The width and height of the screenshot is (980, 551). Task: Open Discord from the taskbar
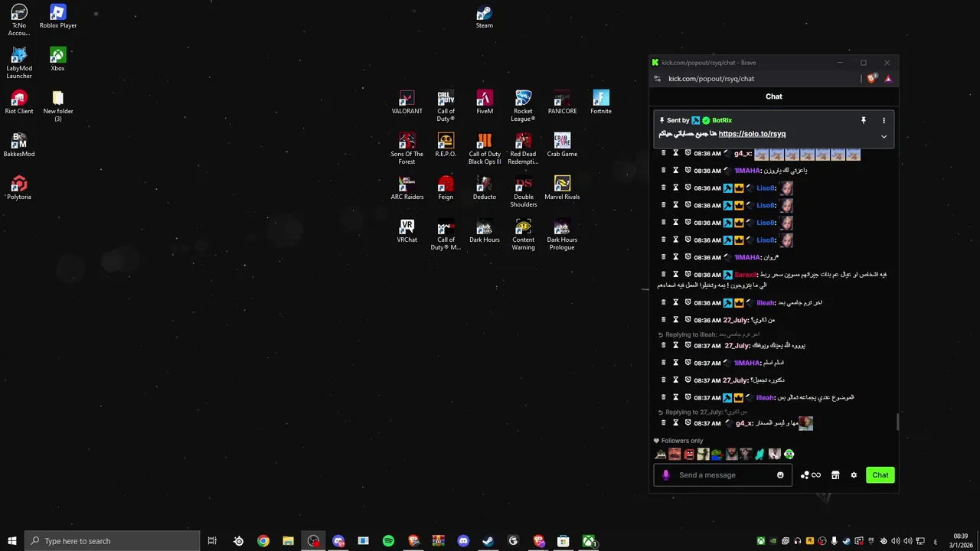[463, 541]
